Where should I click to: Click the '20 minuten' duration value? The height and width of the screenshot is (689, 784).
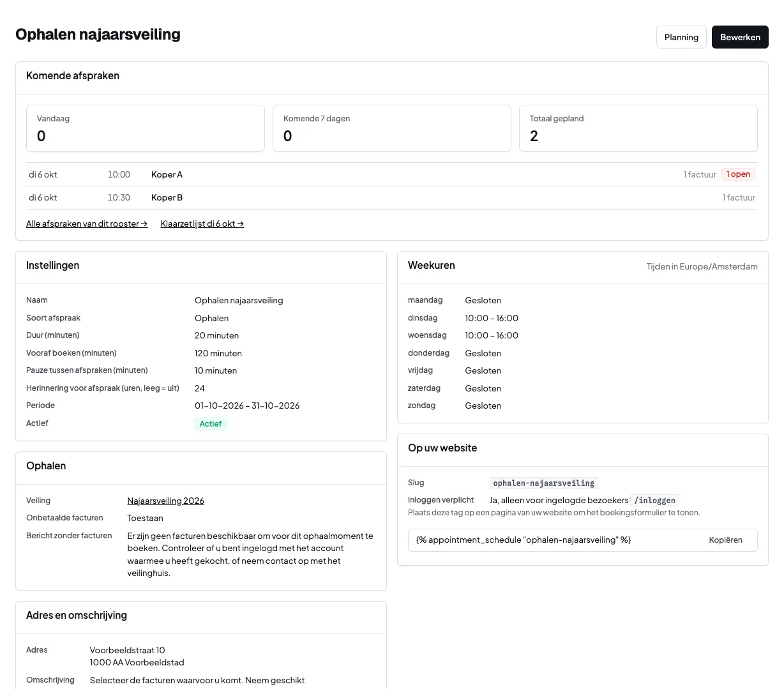[217, 335]
